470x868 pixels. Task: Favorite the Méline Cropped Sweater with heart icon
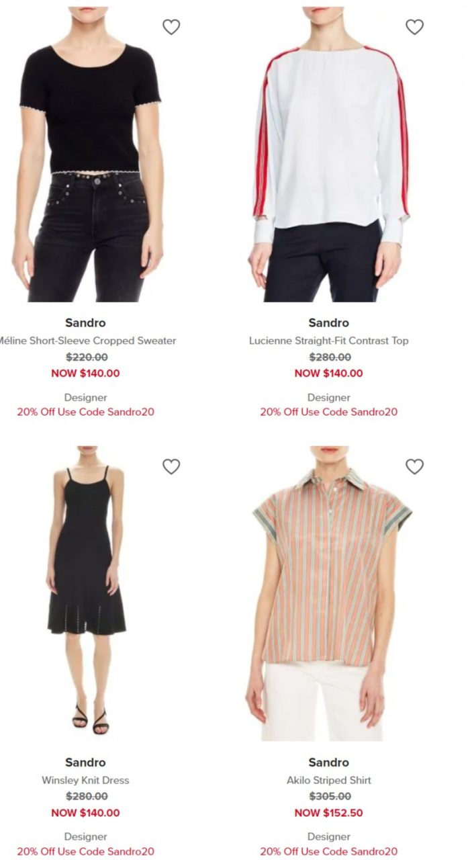171,27
